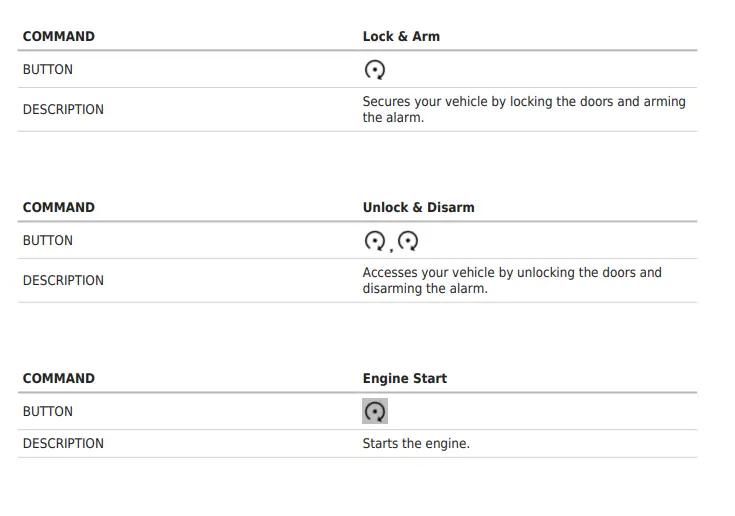Select the 'Lock & Arm' command heading
Viewport: 735px width, 516px height.
401,36
